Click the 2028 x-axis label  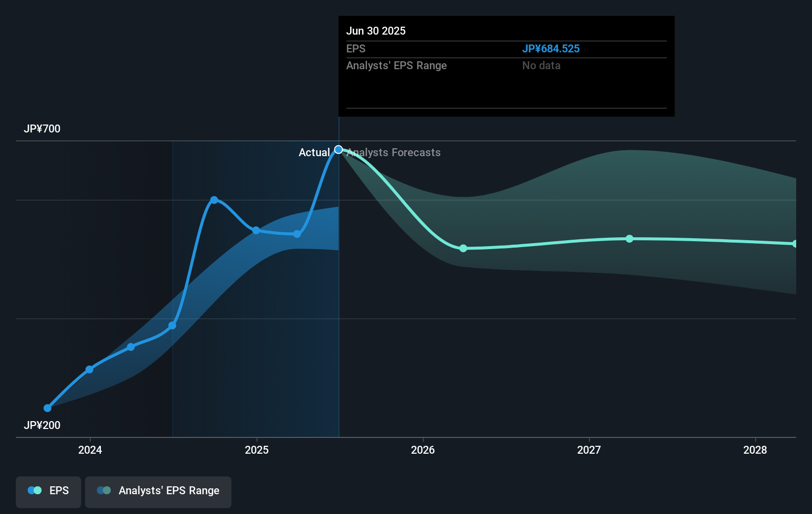pyautogui.click(x=755, y=450)
